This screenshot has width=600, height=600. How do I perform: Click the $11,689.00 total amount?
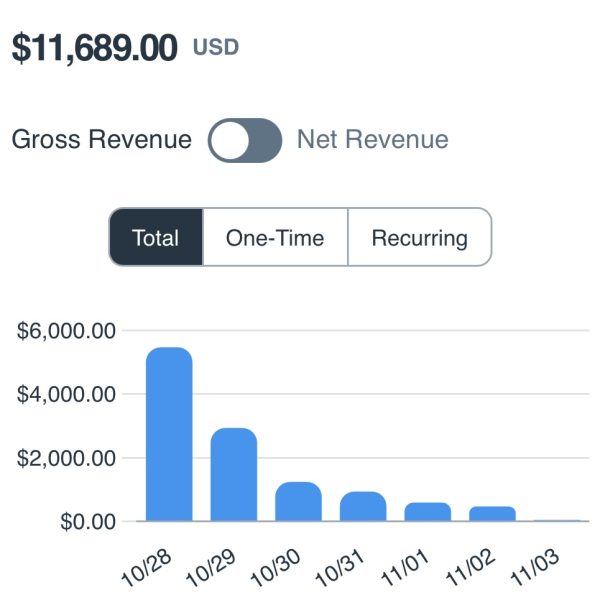tap(95, 47)
